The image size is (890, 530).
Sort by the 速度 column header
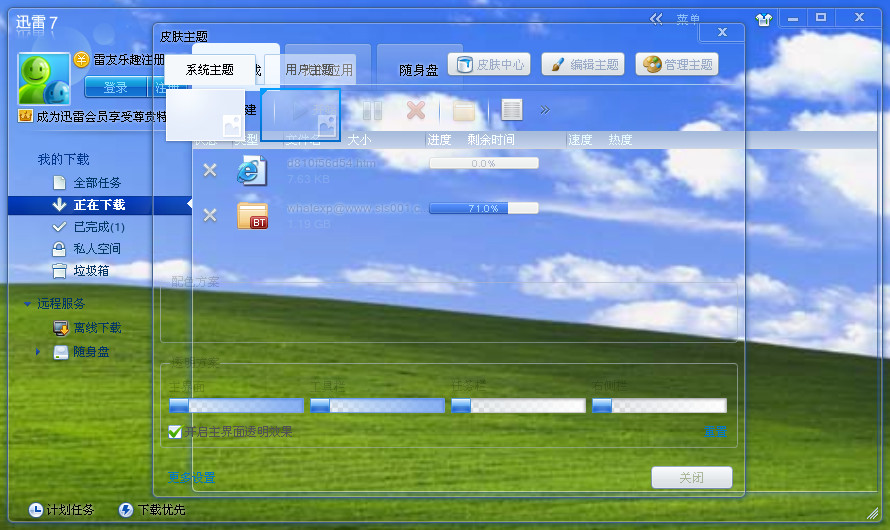coord(580,140)
